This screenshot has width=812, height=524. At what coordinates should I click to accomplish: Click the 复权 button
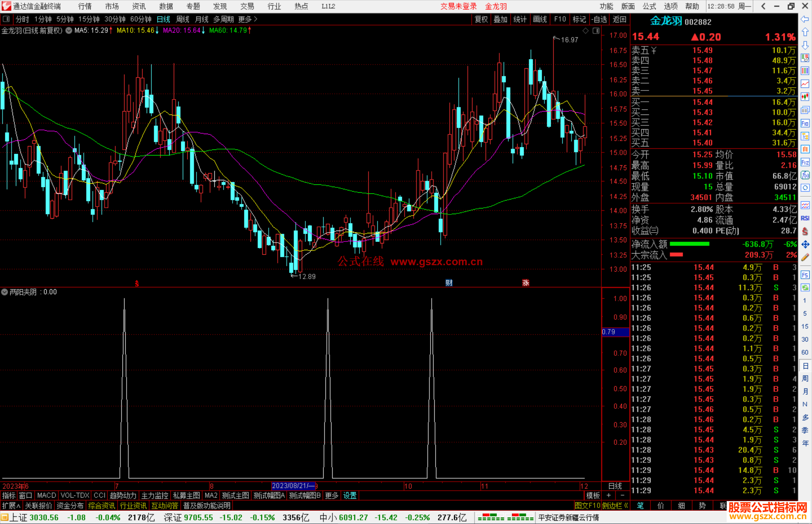click(x=481, y=19)
